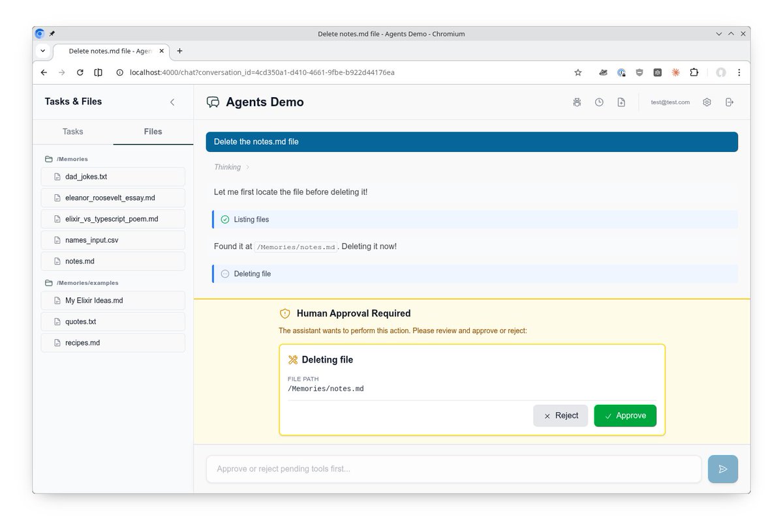Expand the Listing files tool step
Viewport: 783px width, 532px height.
click(475, 220)
